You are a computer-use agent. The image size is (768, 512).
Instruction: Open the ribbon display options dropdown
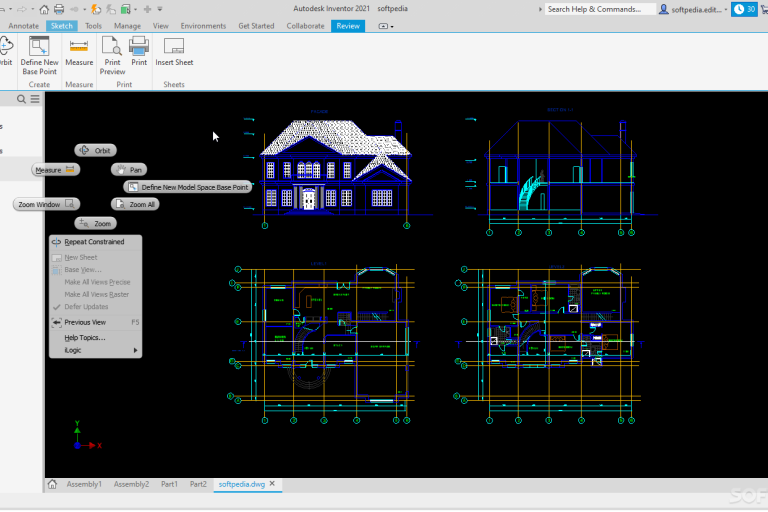coord(386,26)
